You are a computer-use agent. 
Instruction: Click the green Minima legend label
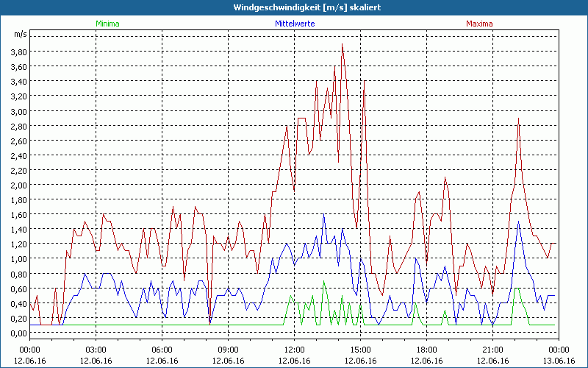pos(107,24)
